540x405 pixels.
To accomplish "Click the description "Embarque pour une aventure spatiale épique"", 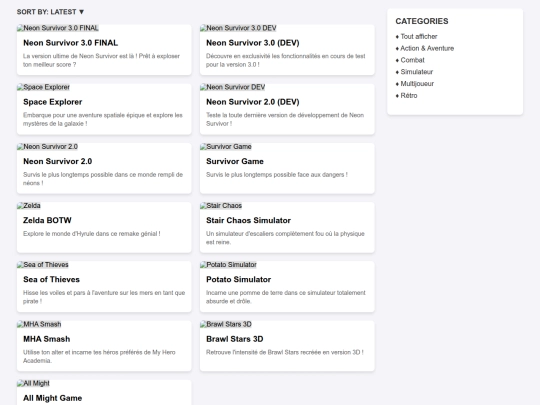I will [x=103, y=120].
